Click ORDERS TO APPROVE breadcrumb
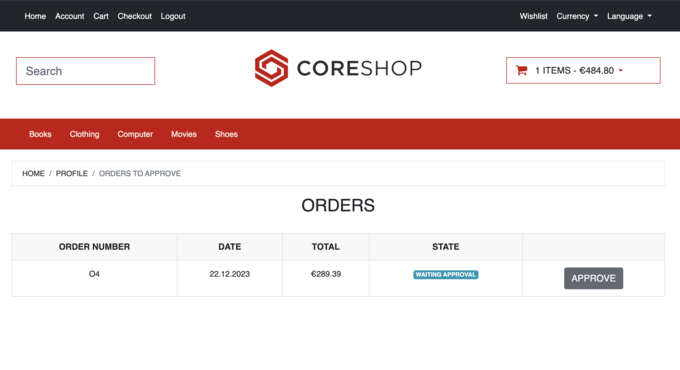This screenshot has width=680, height=370. (140, 174)
